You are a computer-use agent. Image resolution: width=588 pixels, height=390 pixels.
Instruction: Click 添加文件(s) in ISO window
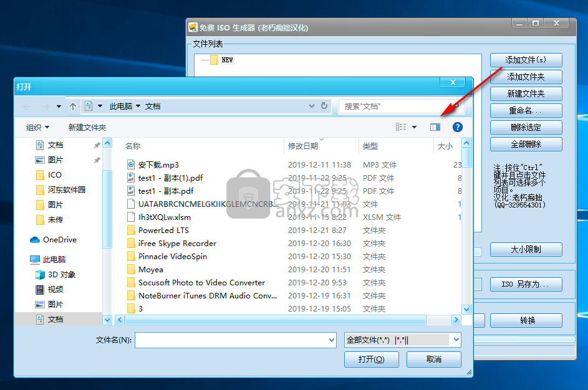coord(526,60)
